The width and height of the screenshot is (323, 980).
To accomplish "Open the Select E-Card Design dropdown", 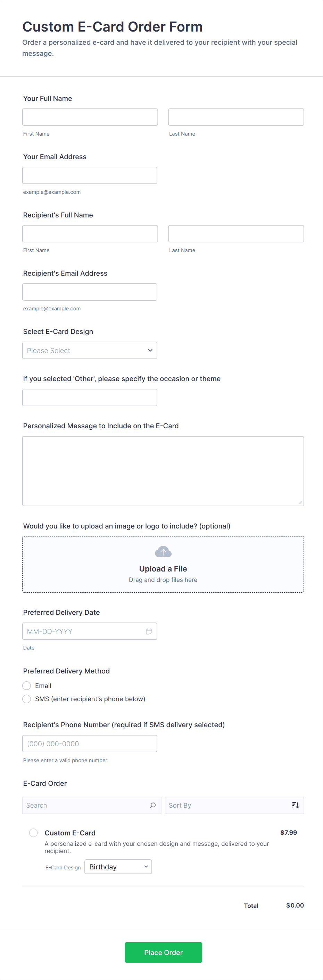I will coord(90,350).
